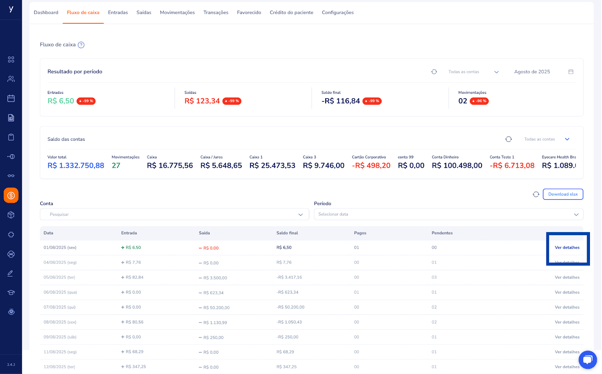
Task: Expand the Conta search dropdown
Action: coord(301,215)
